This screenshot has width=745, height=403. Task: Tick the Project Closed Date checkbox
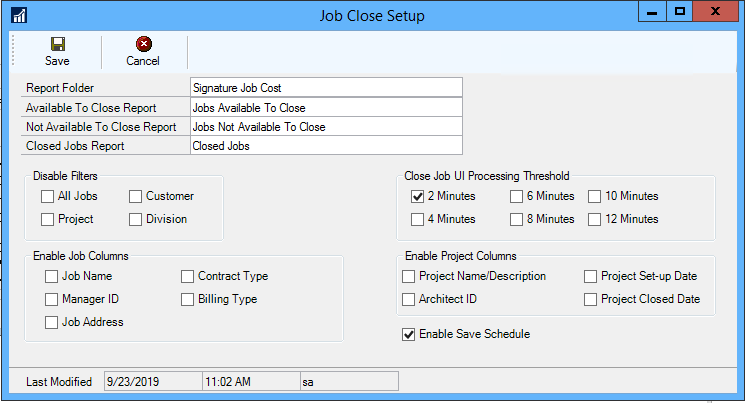tap(591, 299)
